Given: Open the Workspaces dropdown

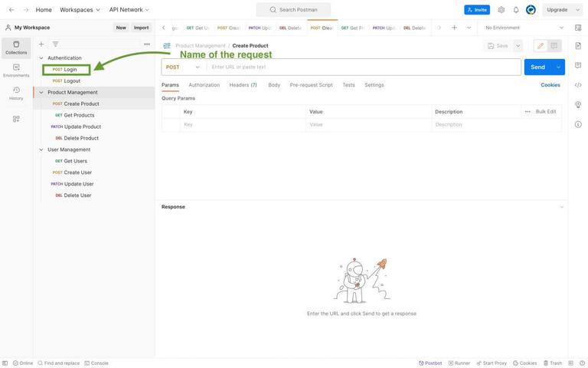Looking at the screenshot, I should coord(80,10).
